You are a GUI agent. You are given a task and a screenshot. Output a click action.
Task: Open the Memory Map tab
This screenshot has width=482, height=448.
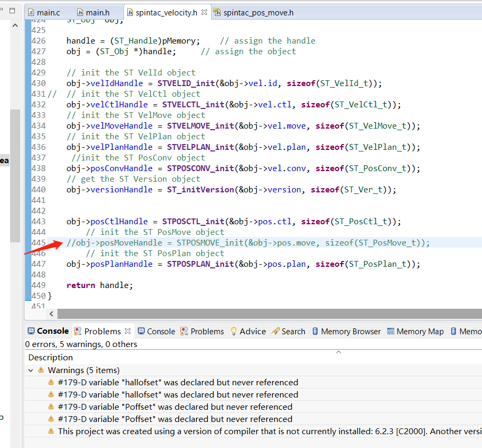(x=415, y=331)
